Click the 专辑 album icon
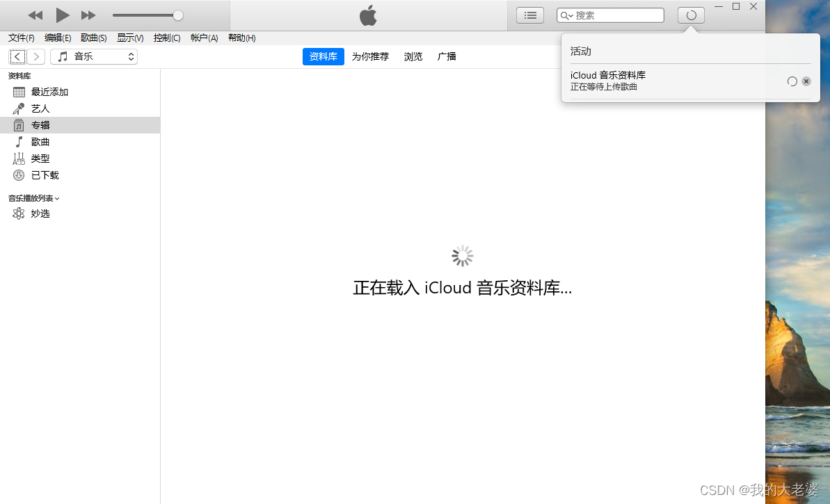The image size is (830, 504). pyautogui.click(x=19, y=125)
